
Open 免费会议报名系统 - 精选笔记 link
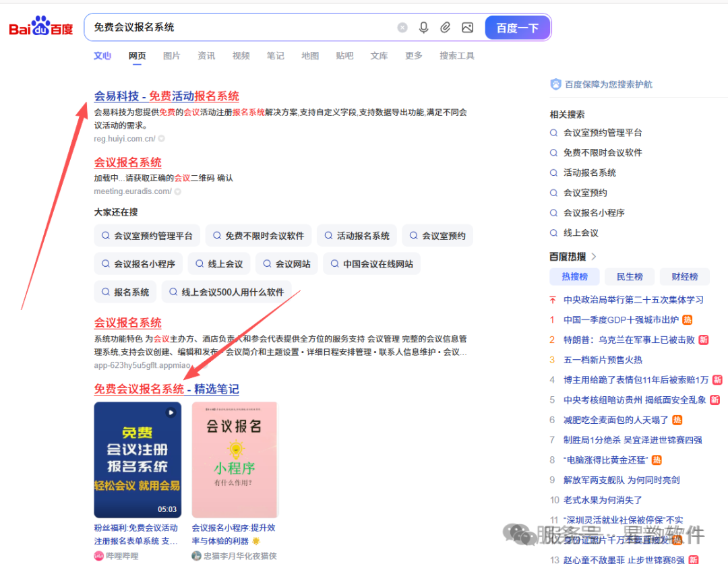166,389
